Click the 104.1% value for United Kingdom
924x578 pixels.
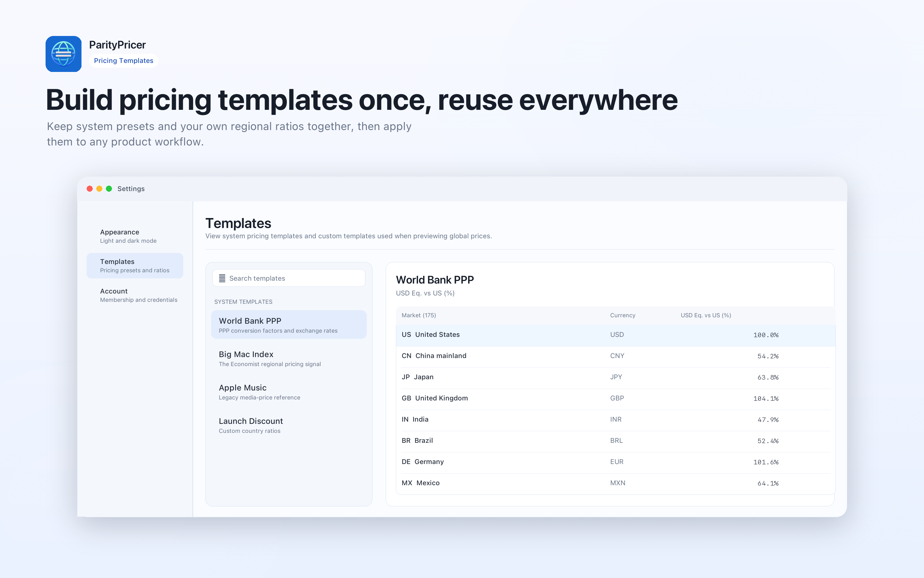[766, 399]
